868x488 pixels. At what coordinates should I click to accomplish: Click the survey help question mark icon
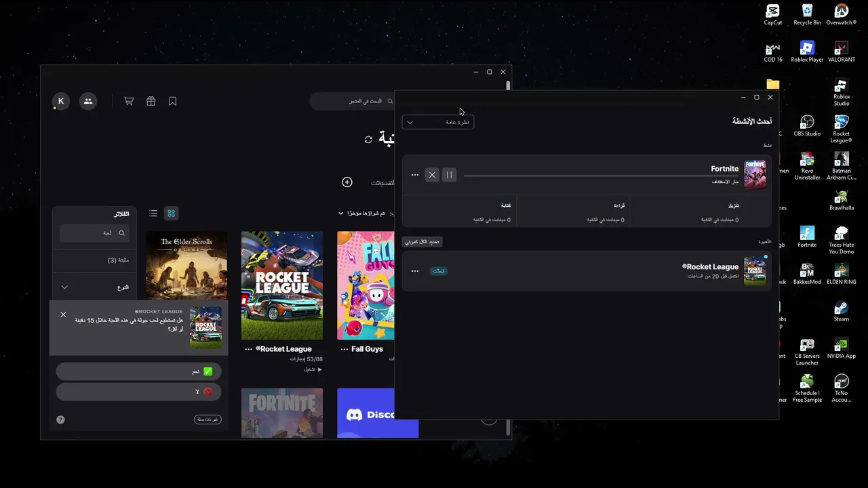click(x=60, y=420)
